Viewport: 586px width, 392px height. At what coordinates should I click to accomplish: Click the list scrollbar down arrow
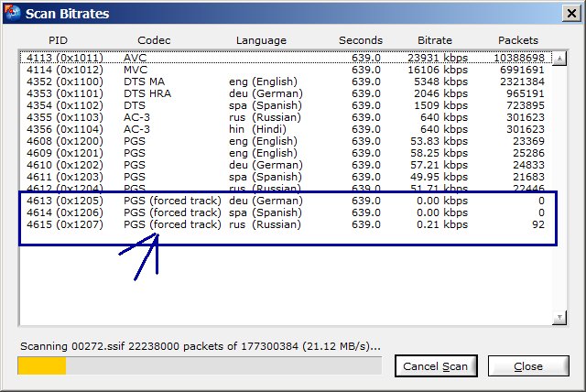[559, 318]
